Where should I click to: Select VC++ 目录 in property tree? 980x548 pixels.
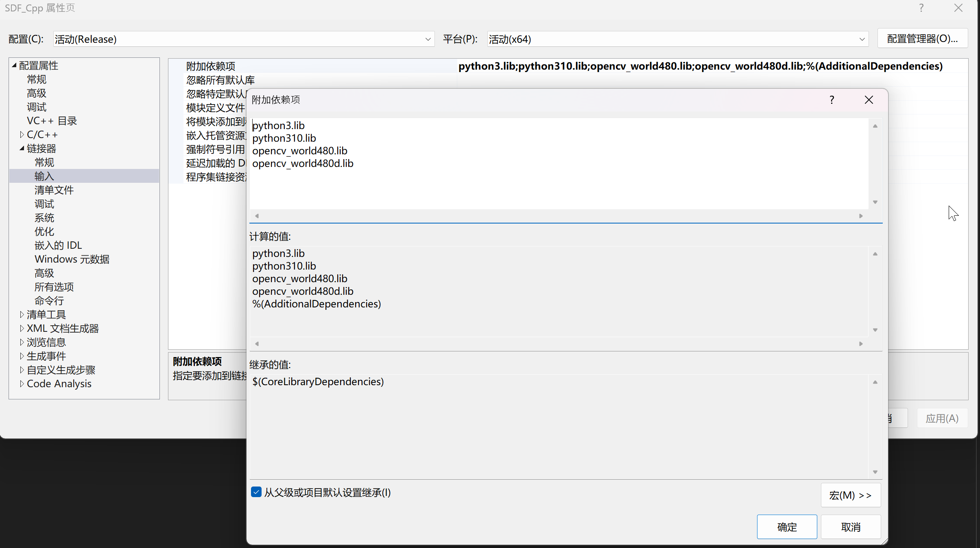[52, 121]
